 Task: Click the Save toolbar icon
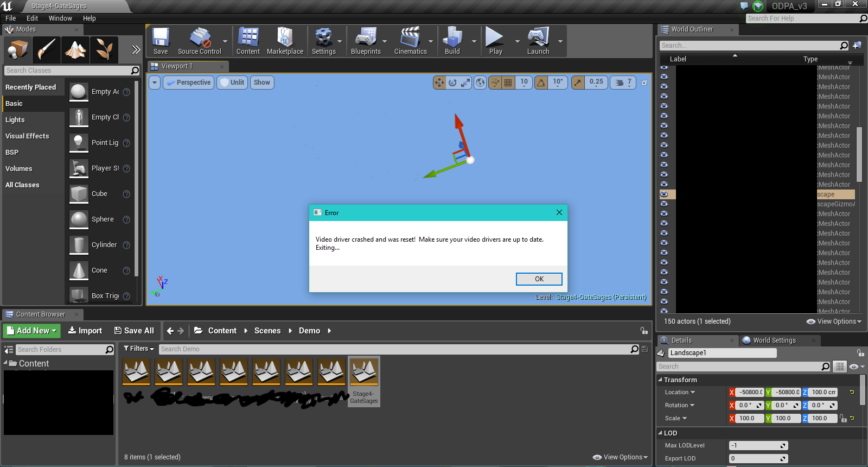click(x=161, y=41)
